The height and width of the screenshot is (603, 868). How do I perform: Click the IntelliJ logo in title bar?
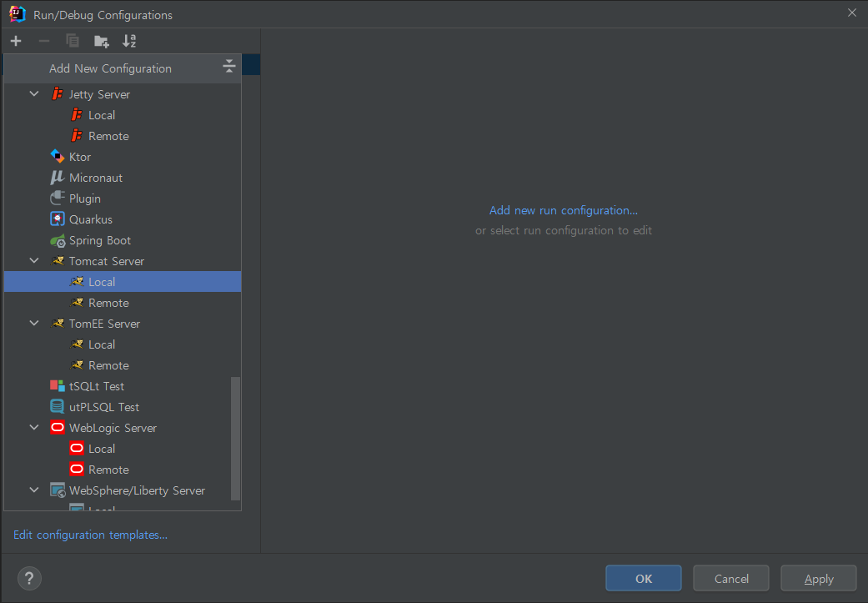(x=18, y=14)
